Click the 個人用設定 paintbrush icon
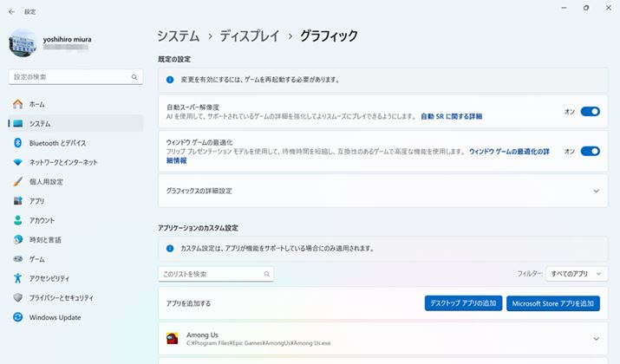The image size is (620, 364). [17, 182]
